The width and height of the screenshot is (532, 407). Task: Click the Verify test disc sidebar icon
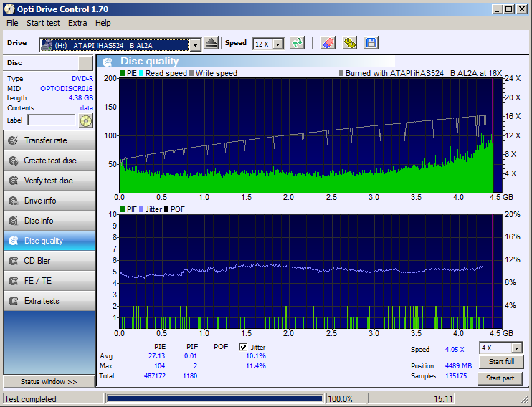(x=13, y=181)
